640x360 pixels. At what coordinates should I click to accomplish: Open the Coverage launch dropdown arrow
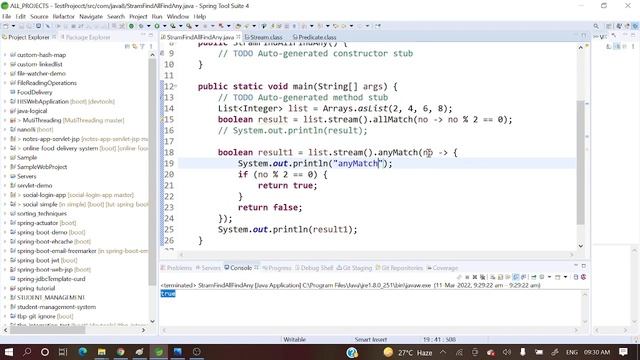(181, 26)
